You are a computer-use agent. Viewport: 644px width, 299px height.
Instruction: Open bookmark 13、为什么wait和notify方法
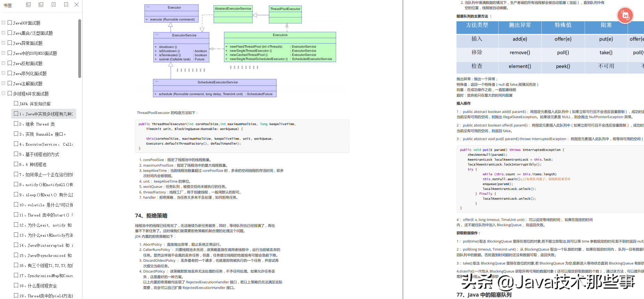(x=46, y=235)
